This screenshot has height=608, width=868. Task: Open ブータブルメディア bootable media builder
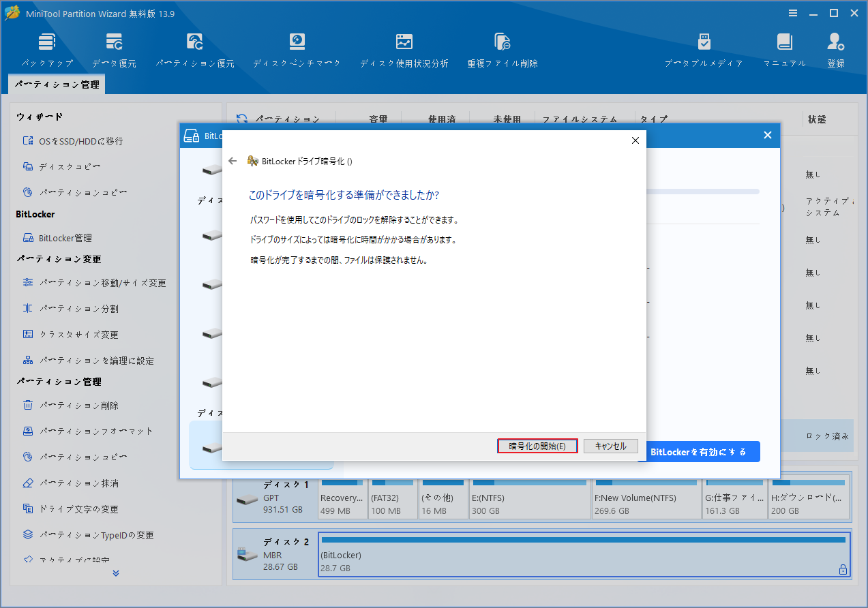click(704, 50)
